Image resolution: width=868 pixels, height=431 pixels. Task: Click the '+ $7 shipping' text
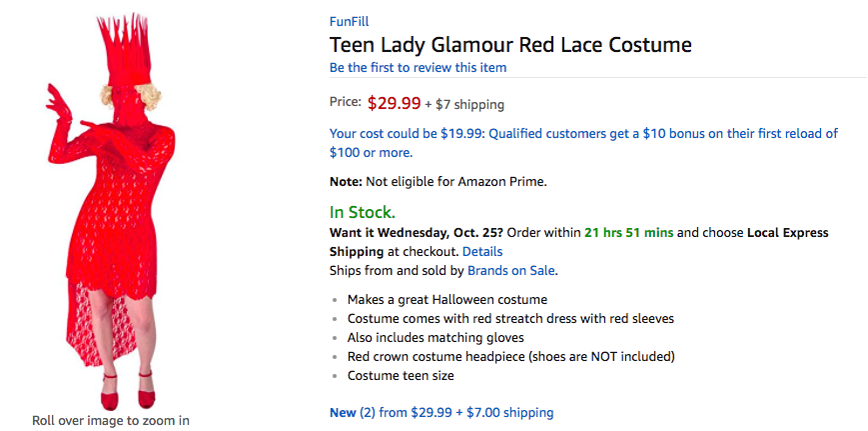coord(464,104)
